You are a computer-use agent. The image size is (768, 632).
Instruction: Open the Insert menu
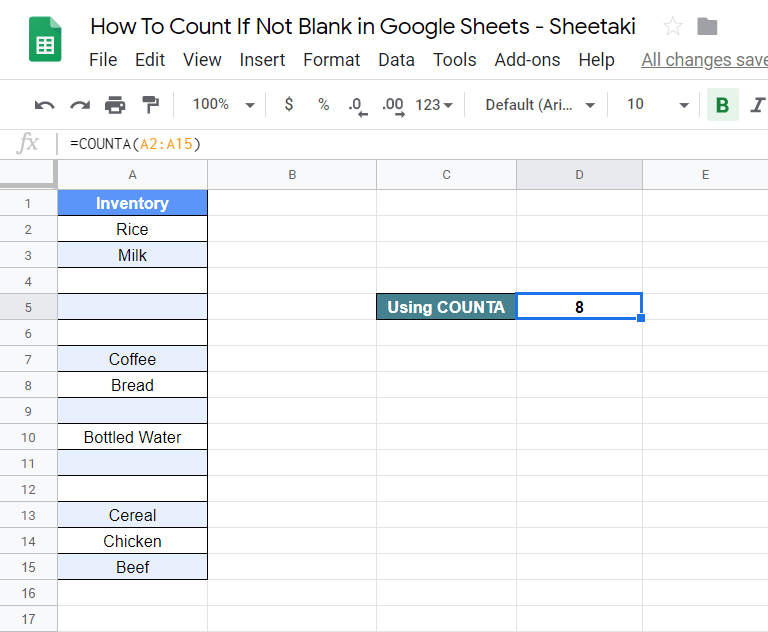click(262, 60)
